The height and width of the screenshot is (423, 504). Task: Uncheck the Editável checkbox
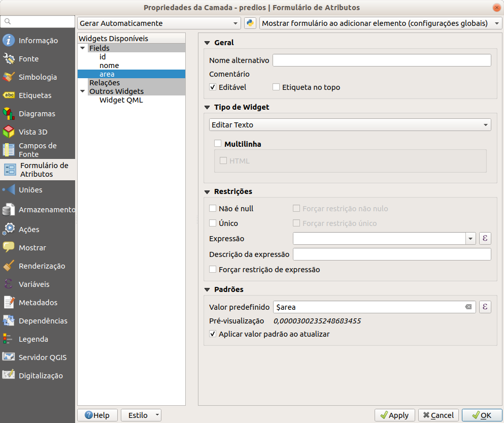[213, 87]
